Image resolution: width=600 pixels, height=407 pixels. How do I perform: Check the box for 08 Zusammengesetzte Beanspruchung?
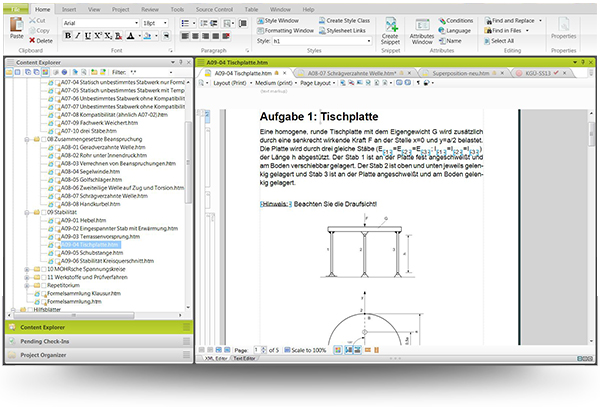click(x=44, y=139)
